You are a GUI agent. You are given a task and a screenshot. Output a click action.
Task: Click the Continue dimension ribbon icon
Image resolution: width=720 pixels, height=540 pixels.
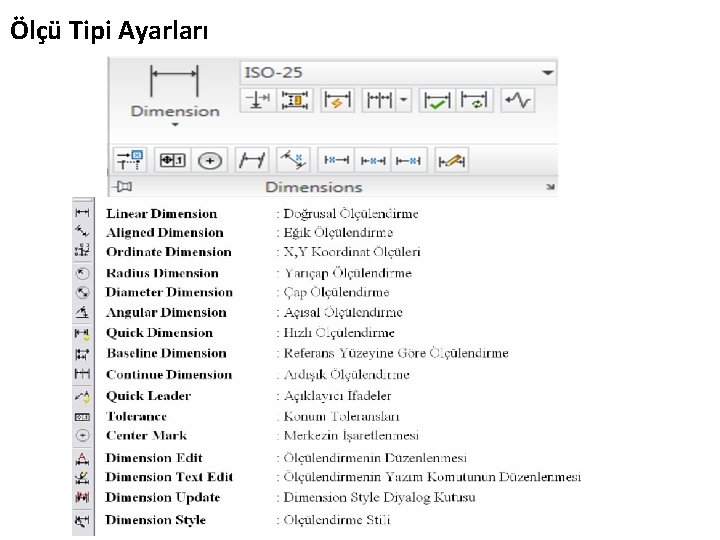[x=379, y=100]
